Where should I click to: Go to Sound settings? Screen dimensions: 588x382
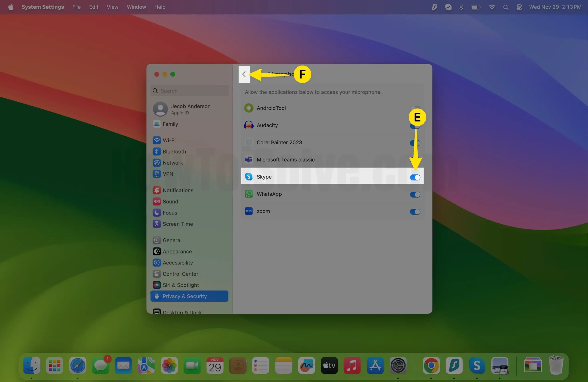(170, 201)
